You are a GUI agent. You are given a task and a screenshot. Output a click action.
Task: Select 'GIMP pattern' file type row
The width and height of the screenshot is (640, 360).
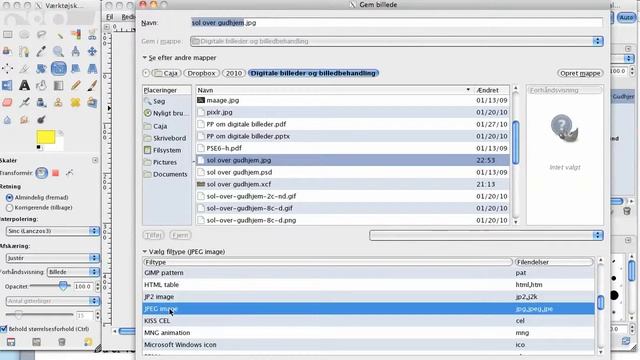[369, 273]
